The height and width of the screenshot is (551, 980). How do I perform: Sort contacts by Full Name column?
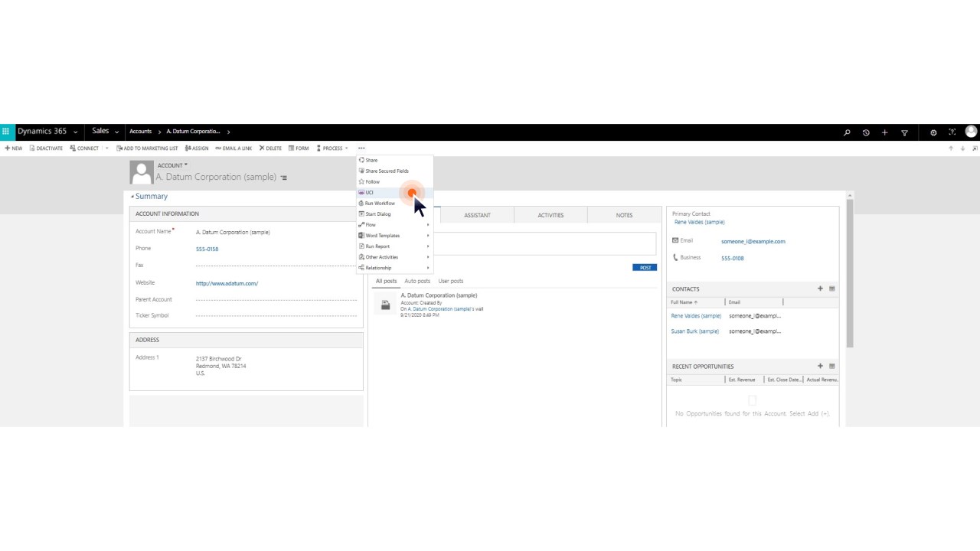point(684,302)
